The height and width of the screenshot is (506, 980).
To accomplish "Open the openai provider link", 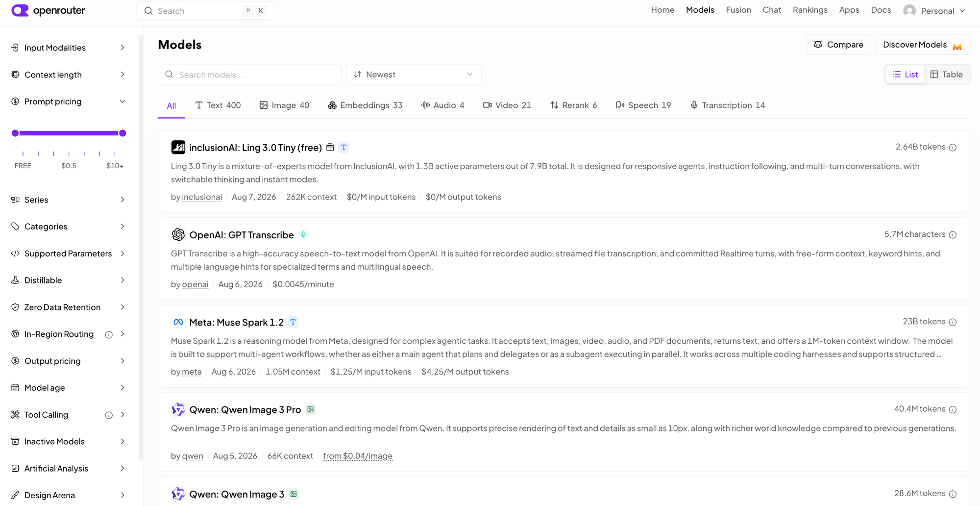I will [195, 284].
